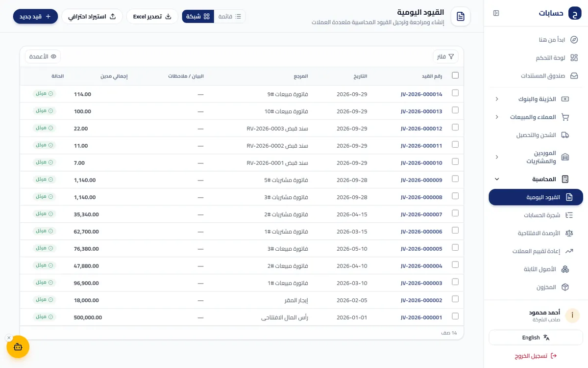Image resolution: width=588 pixels, height=368 pixels.
Task: Open صندوق المستندات
Action: (536, 76)
